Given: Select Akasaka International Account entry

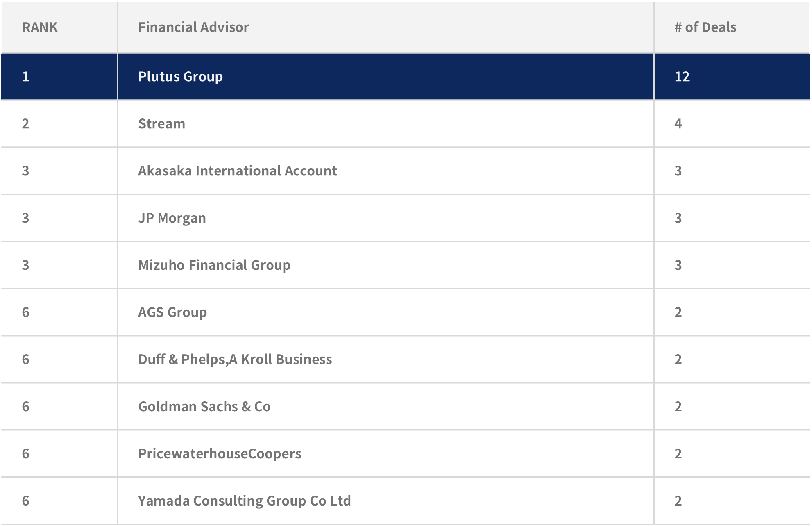Looking at the screenshot, I should [238, 171].
